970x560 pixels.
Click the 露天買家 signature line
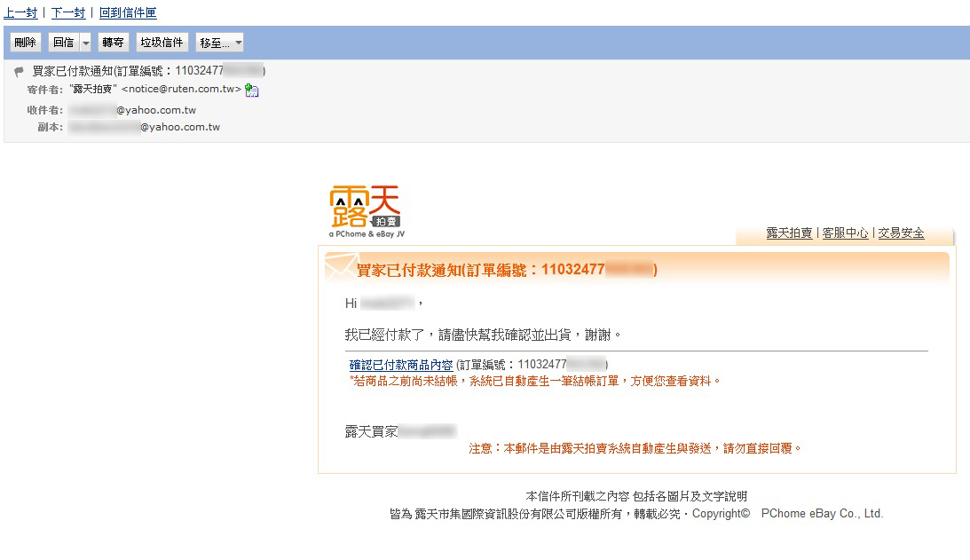tap(401, 432)
